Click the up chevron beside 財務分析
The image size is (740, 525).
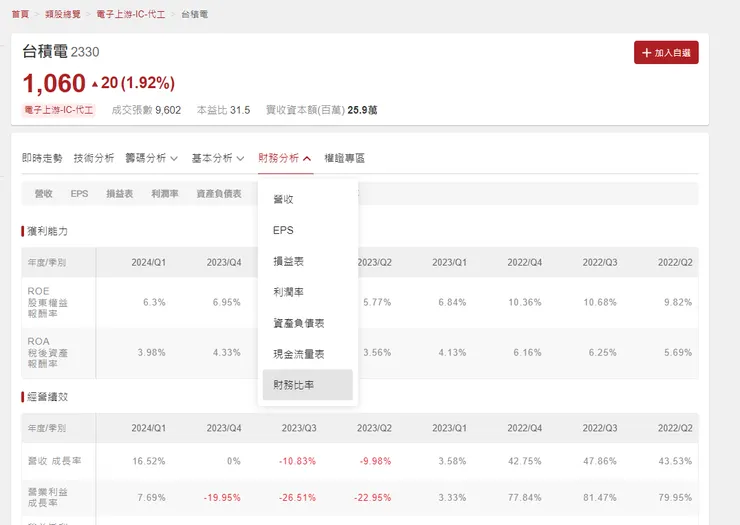pos(307,159)
